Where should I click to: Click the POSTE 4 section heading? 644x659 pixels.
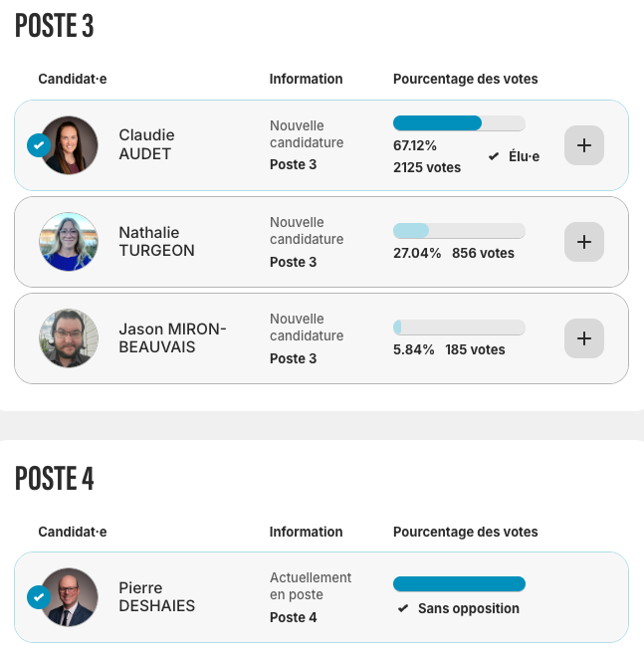point(55,479)
